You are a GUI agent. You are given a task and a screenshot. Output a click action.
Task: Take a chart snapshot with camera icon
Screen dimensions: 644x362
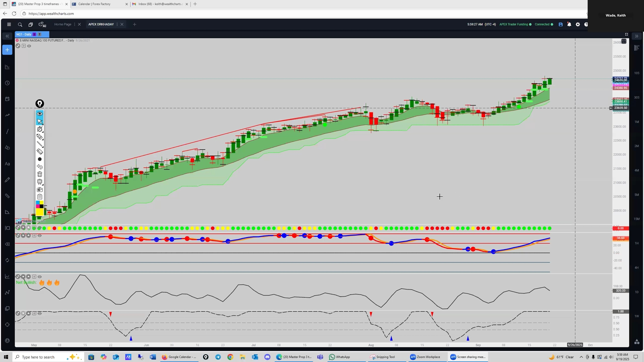pos(40,189)
